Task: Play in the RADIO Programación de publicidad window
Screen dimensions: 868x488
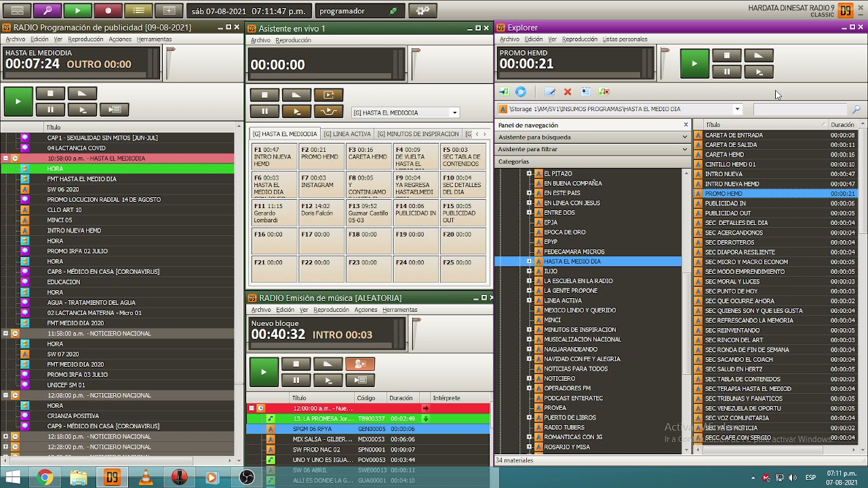Action: pyautogui.click(x=18, y=102)
